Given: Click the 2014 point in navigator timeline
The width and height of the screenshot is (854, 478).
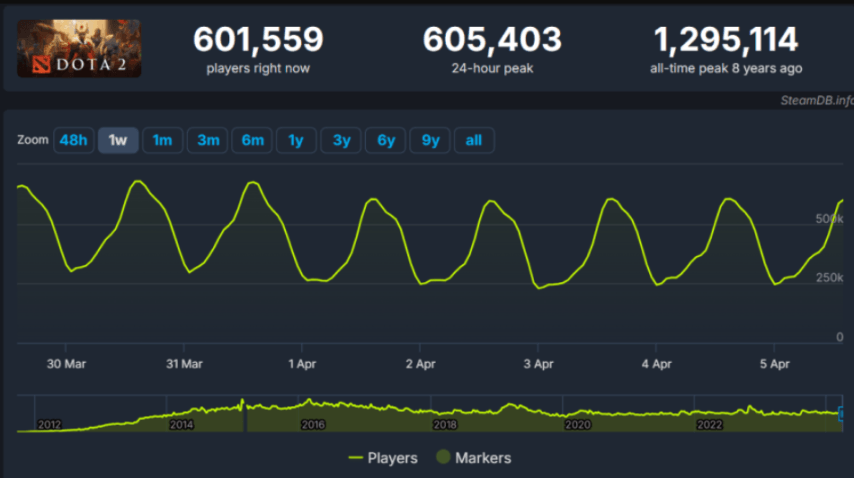Looking at the screenshot, I should [181, 425].
